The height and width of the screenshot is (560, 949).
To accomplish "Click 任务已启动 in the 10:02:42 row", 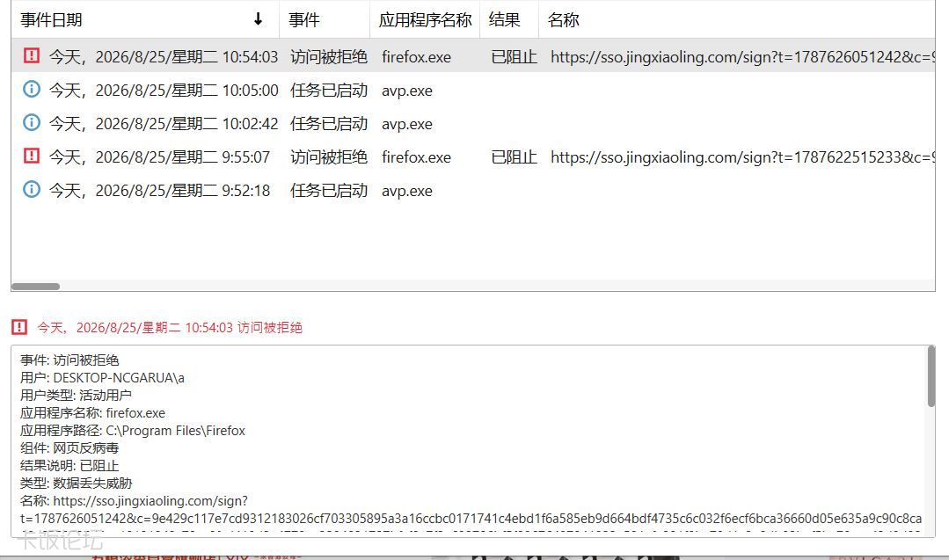I will point(329,123).
